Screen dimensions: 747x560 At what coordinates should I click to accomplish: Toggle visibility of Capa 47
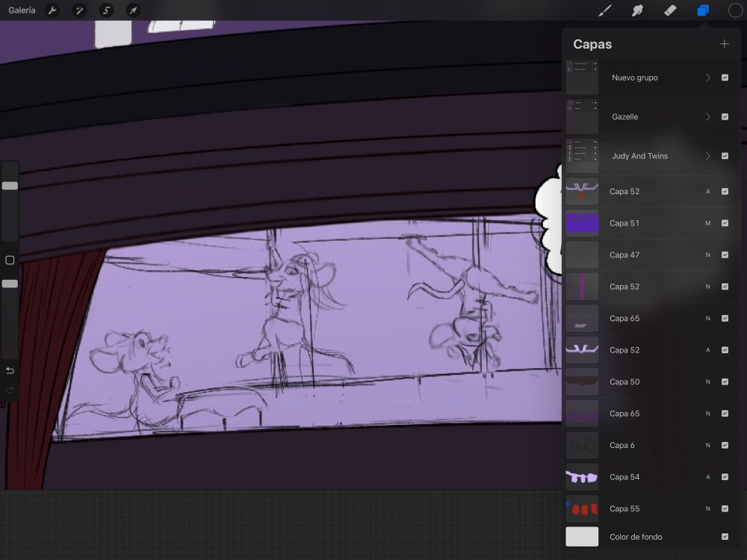(725, 255)
